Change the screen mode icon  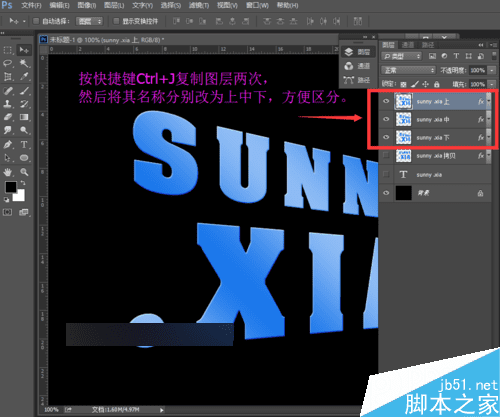[24, 212]
